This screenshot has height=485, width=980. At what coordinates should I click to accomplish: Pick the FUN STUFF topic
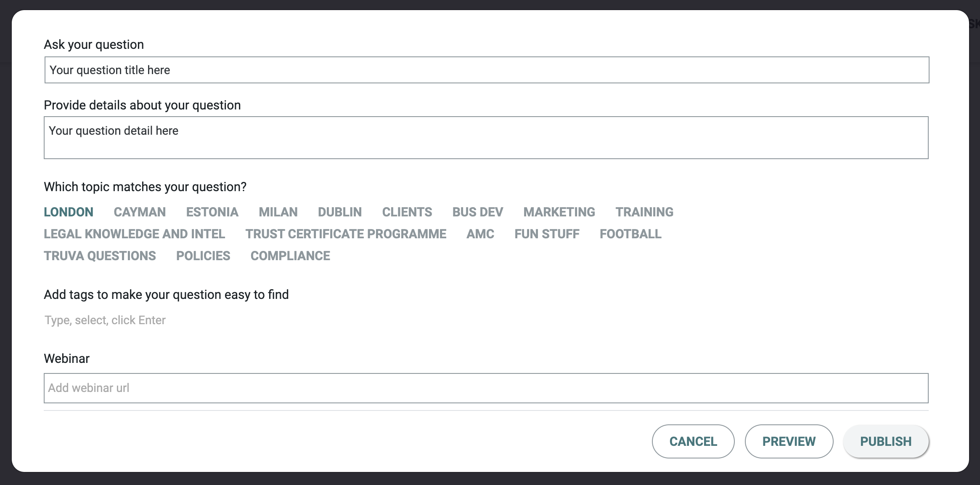tap(547, 234)
